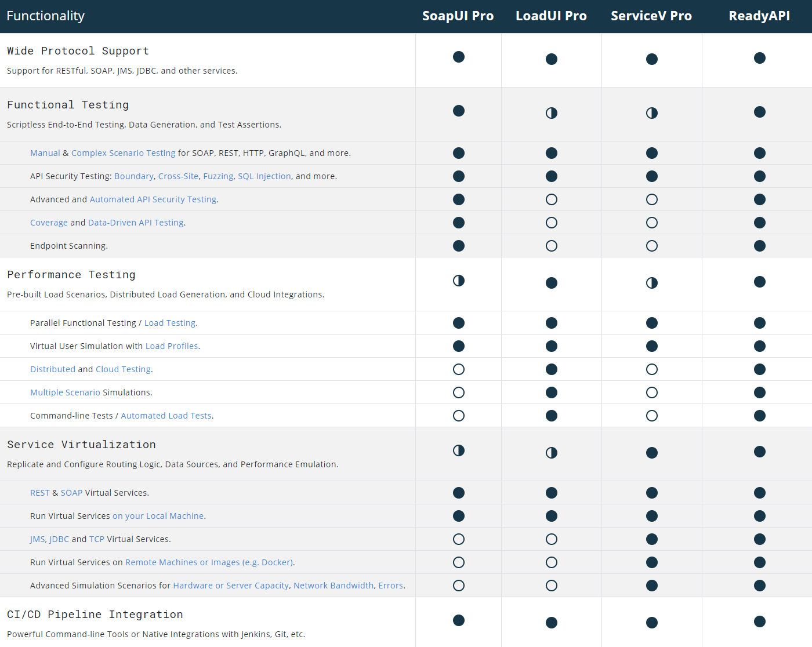This screenshot has width=812, height=647.
Task: Open Remote Machines or Images link
Action: pyautogui.click(x=209, y=562)
